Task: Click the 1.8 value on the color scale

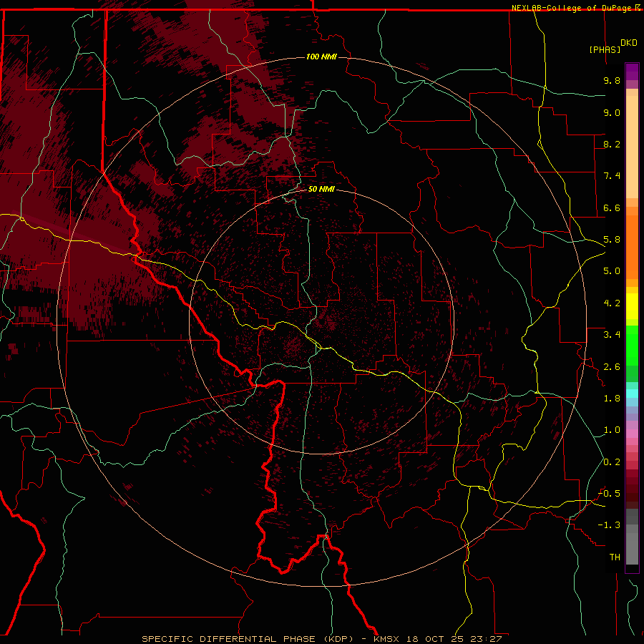Action: (x=612, y=399)
